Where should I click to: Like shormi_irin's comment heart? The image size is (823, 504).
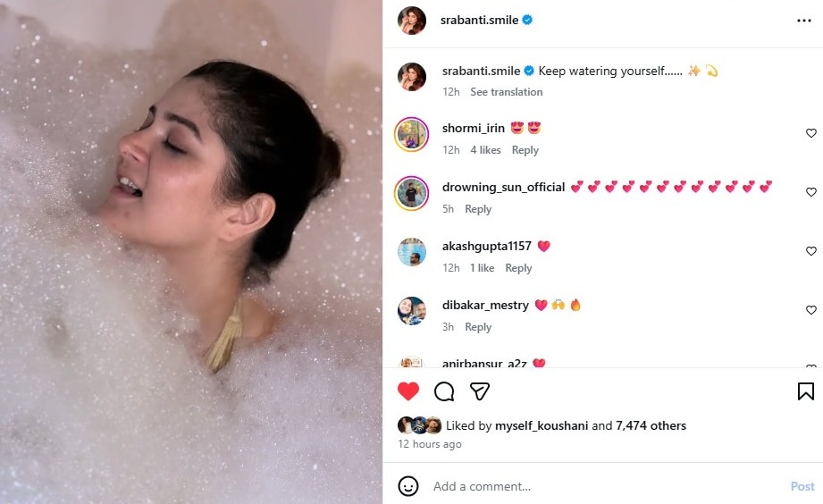[x=810, y=133]
